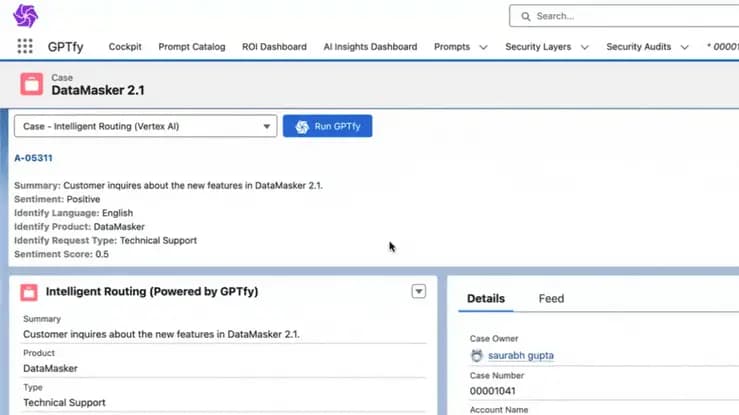Expand the Intelligent Routing panel menu arrow
The image size is (739, 415).
tap(419, 291)
